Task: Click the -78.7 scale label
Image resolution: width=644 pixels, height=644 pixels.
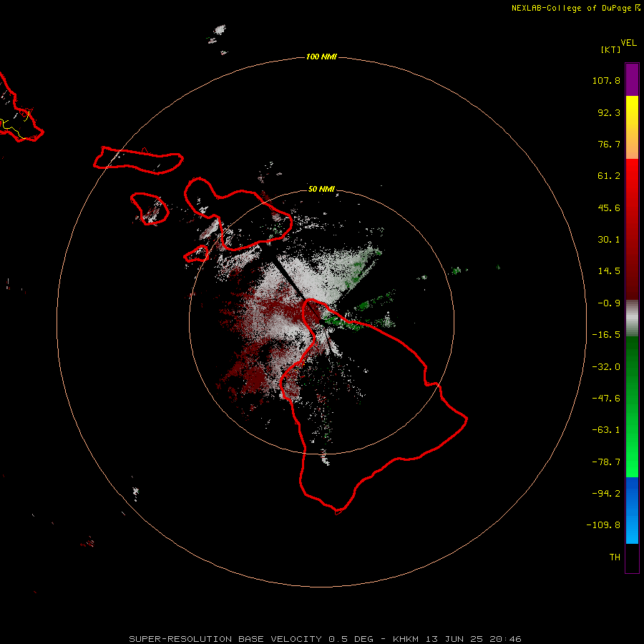Action: [606, 462]
